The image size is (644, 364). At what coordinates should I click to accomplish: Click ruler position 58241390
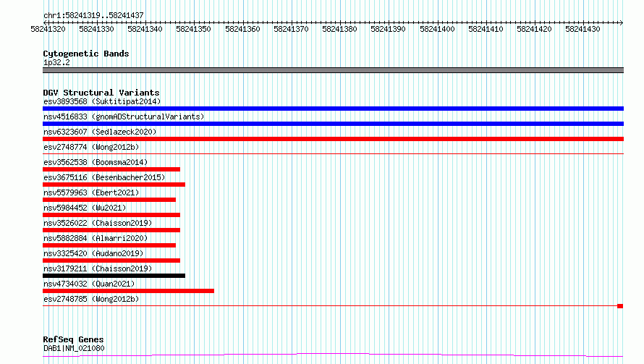[388, 29]
